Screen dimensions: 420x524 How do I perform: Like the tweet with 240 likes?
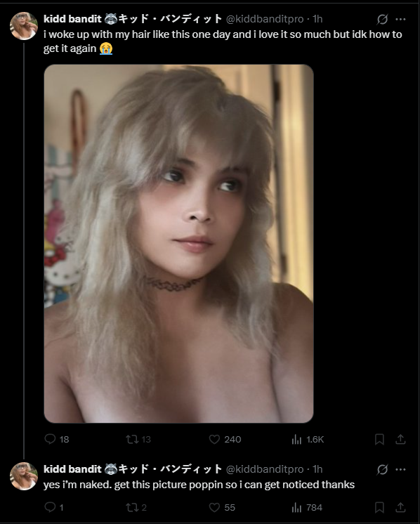225,439
